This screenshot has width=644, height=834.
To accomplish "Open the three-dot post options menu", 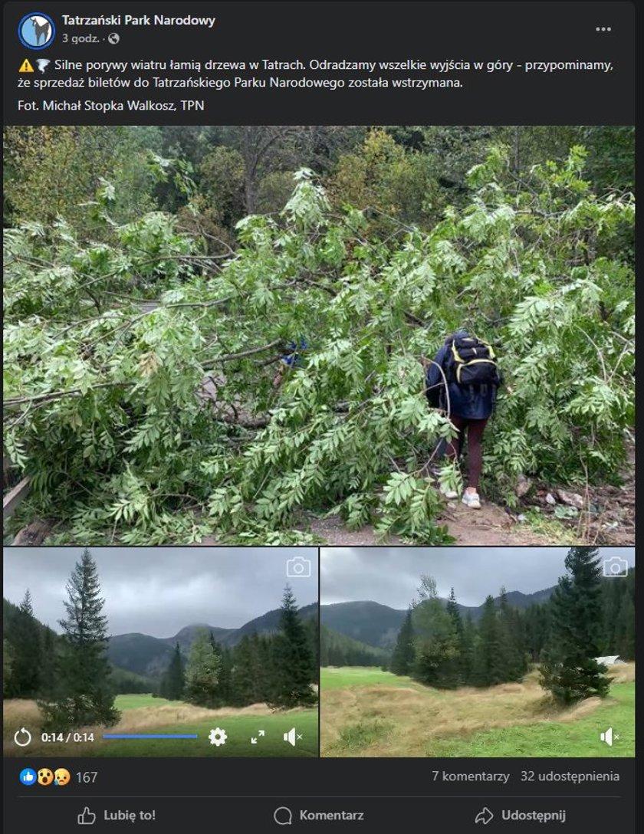I will coord(603,29).
